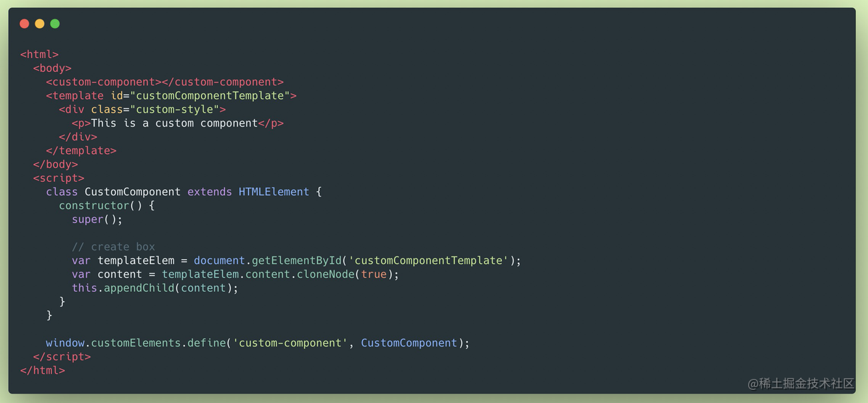This screenshot has width=868, height=403.
Task: Click the opening html tag on first line
Action: (40, 55)
